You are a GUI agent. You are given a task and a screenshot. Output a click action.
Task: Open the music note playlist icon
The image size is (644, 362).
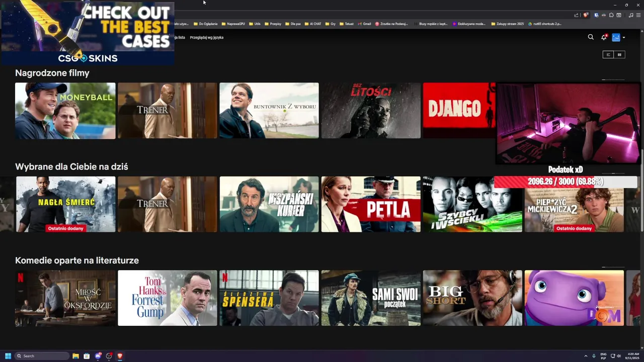tap(630, 15)
